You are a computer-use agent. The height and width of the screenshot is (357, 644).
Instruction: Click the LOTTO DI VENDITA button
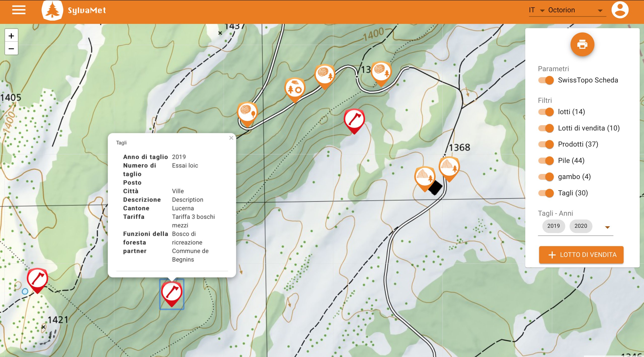(x=581, y=255)
